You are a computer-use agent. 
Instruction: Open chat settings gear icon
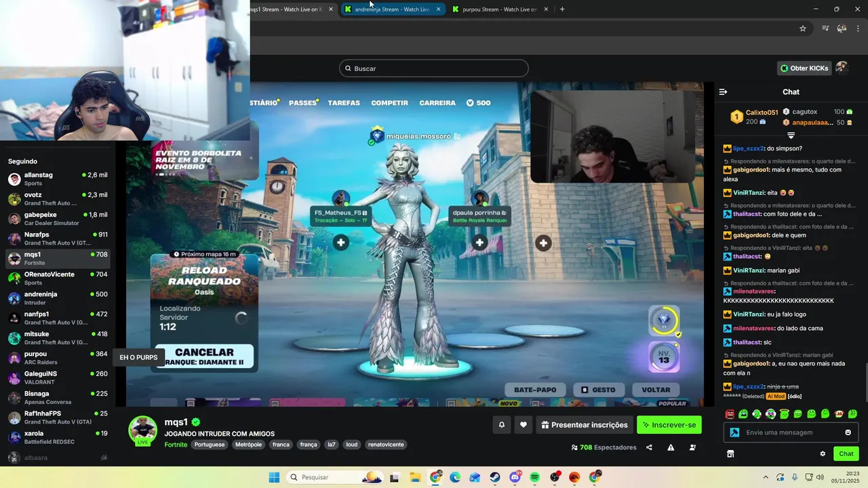pos(823,453)
